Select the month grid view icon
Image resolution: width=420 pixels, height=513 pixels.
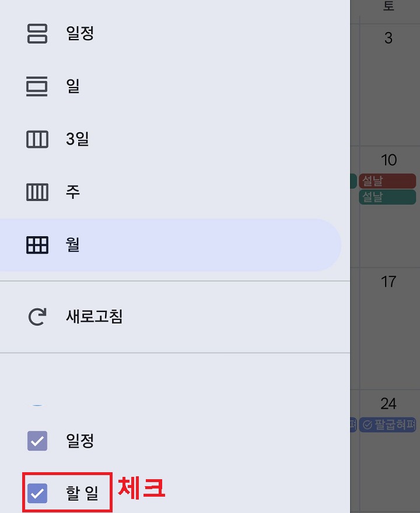click(x=36, y=245)
